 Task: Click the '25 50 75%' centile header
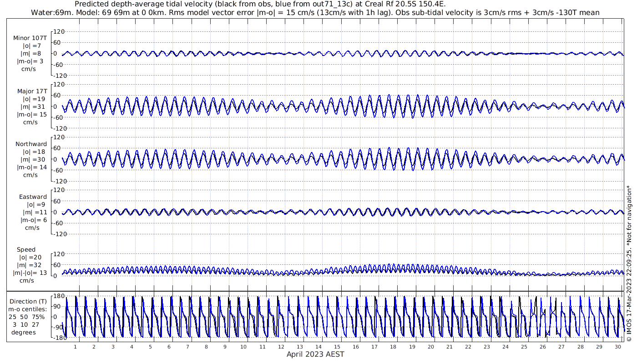point(26,317)
